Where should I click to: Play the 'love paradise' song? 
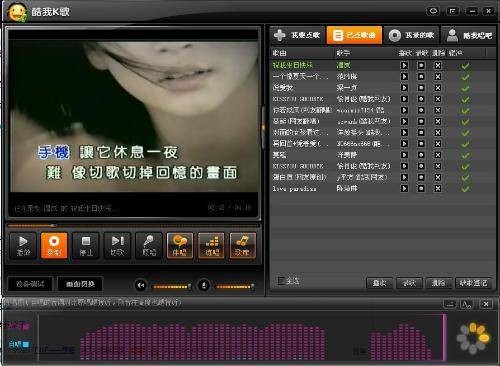click(404, 188)
